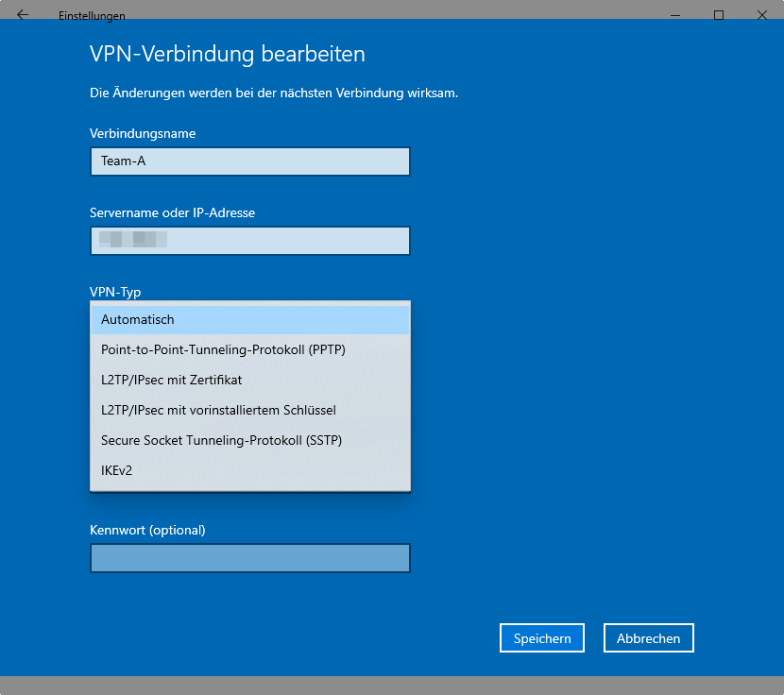Select Automatisch VPN type
Viewport: 784px width, 695px height.
point(250,319)
